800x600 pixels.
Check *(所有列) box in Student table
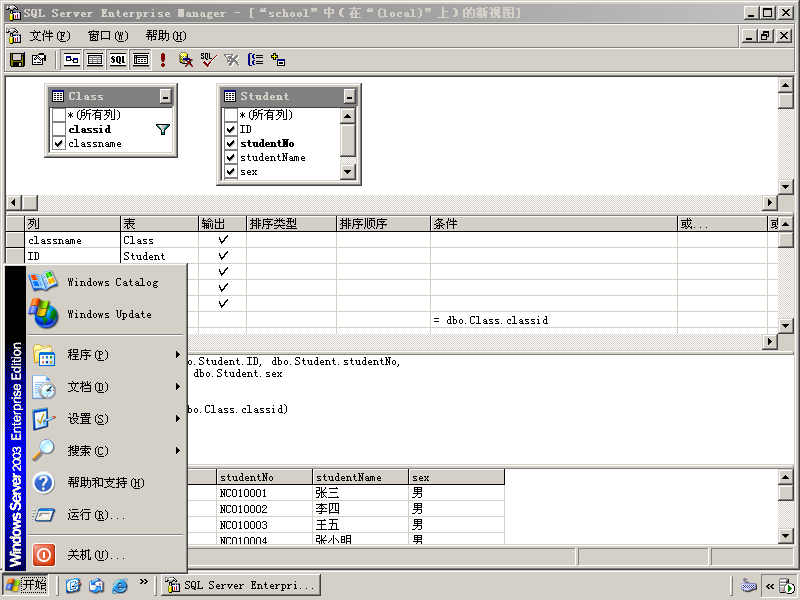tap(231, 115)
